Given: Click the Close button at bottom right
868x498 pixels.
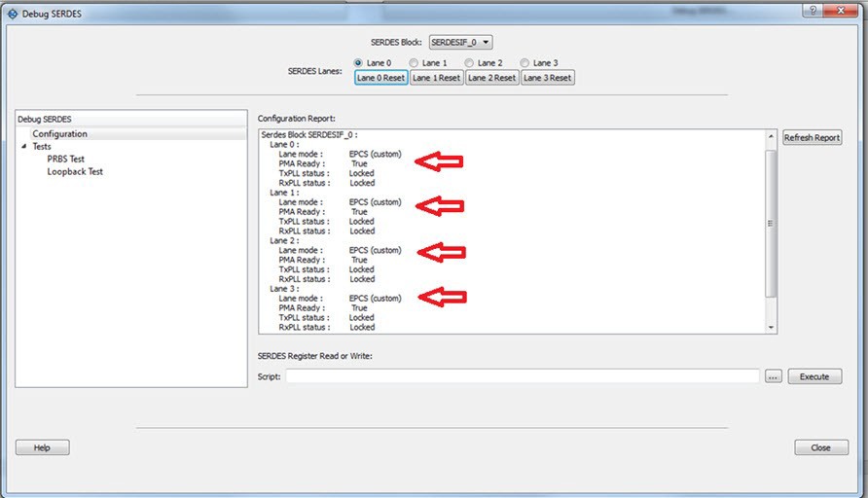Looking at the screenshot, I should [820, 447].
